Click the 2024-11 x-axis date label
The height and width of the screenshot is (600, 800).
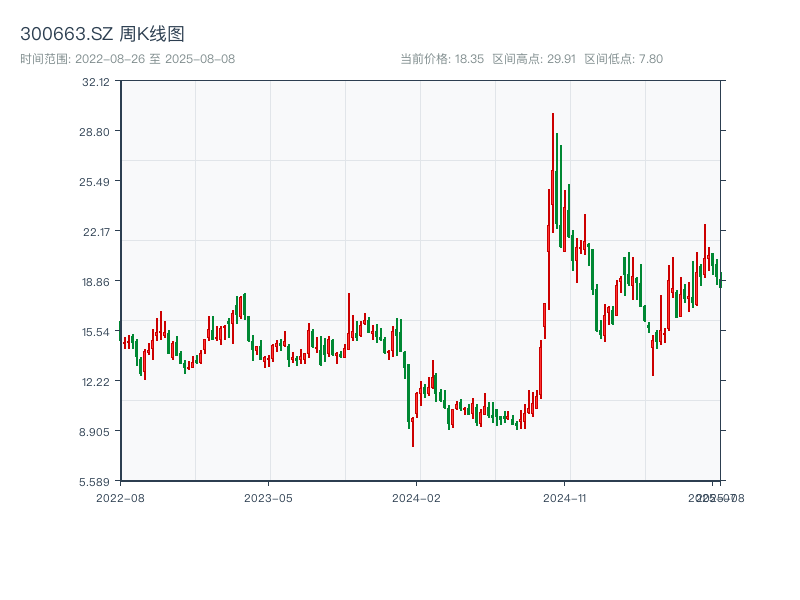[x=565, y=497]
